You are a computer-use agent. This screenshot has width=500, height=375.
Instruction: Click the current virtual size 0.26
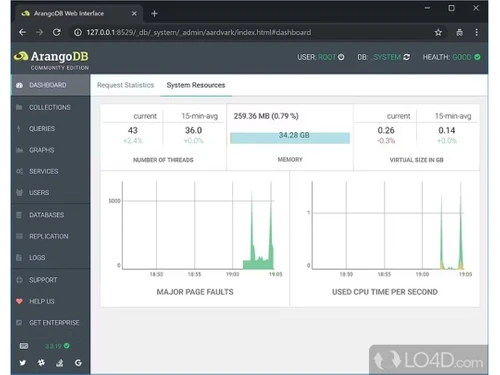click(386, 130)
